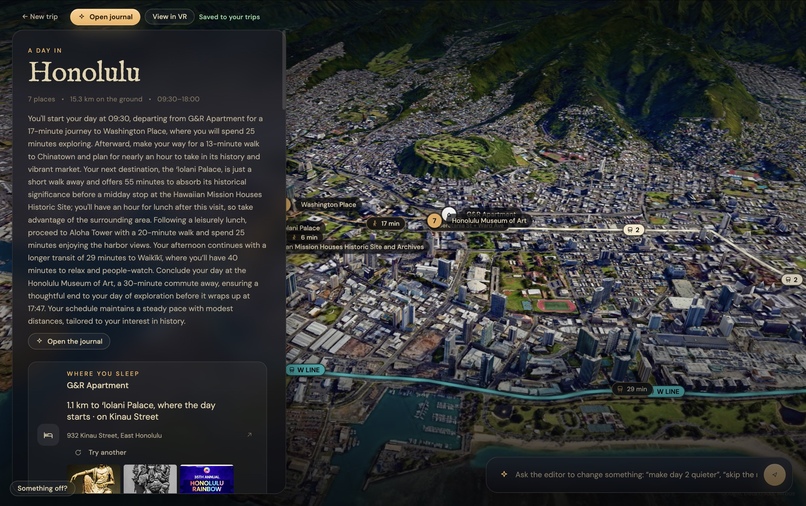Click the 7 places summary text
This screenshot has width=806, height=506.
(41, 99)
